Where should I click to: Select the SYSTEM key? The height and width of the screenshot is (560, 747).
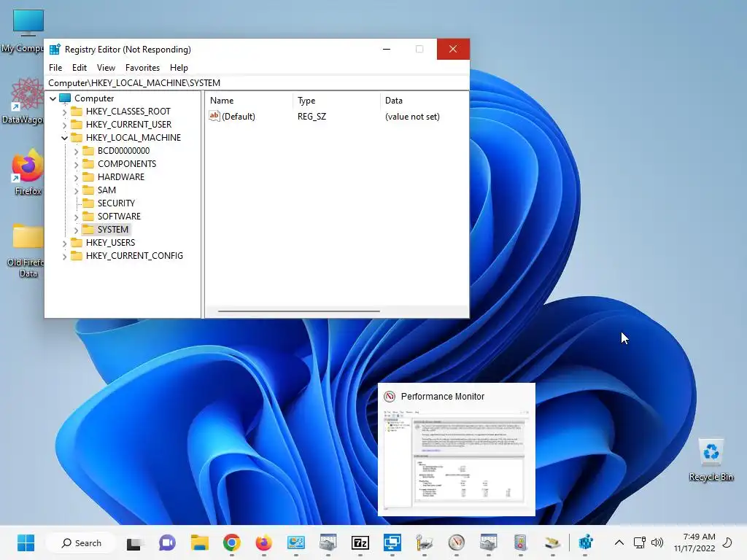pyautogui.click(x=113, y=230)
